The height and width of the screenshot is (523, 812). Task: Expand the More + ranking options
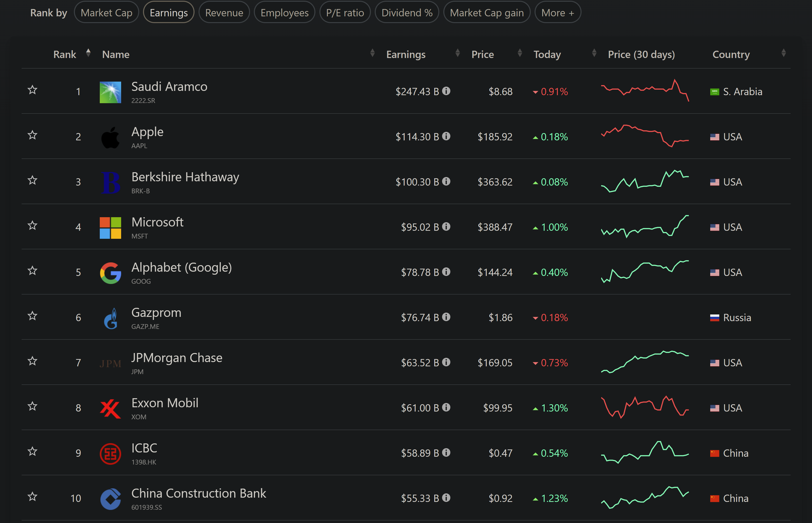coord(557,13)
